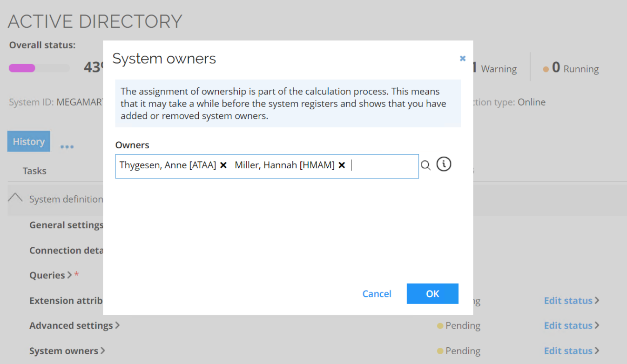The height and width of the screenshot is (364, 627).
Task: Edit status of System owners row
Action: 572,351
